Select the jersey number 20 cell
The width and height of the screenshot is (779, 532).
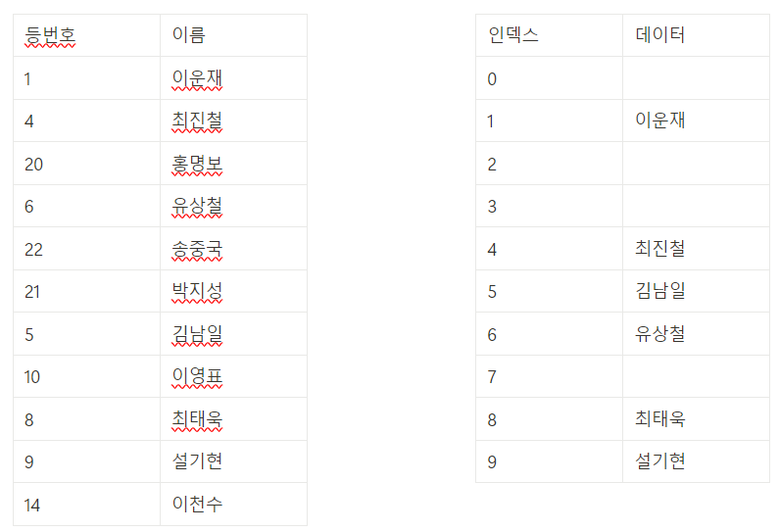[34, 164]
